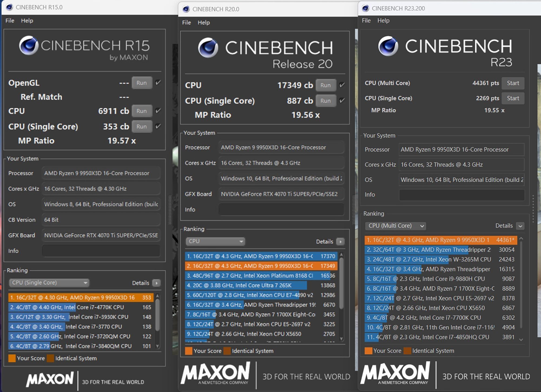This screenshot has height=392, width=541.
Task: Click Cinebench R20 title bar app icon
Action: coord(186,9)
